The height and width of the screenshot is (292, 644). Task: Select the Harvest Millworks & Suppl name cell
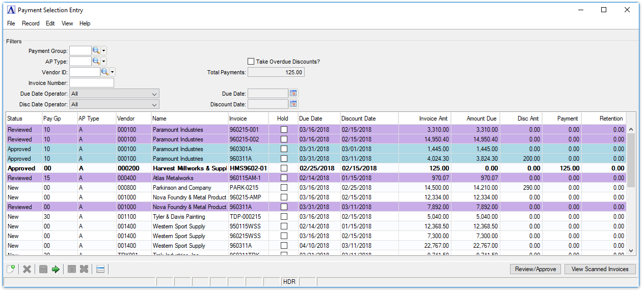point(190,168)
